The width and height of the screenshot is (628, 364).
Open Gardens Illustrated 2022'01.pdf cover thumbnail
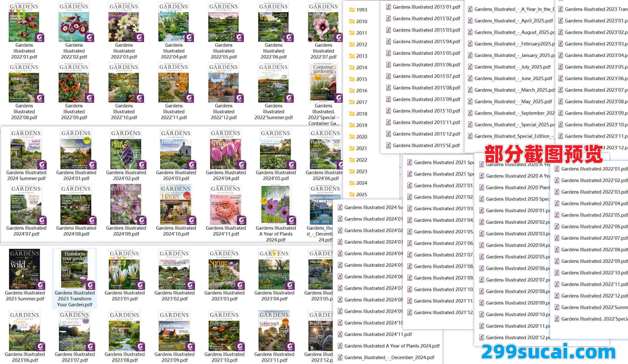point(24,22)
